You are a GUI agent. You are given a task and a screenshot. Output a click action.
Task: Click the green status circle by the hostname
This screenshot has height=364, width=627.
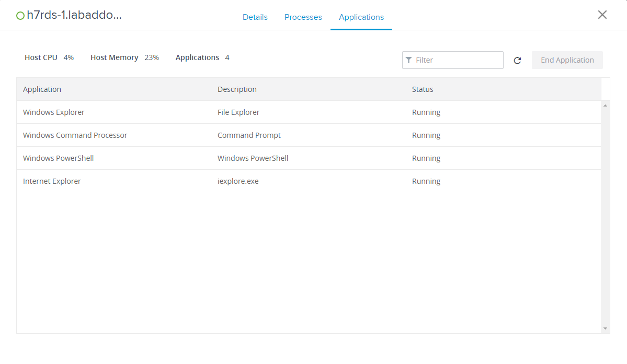click(x=20, y=16)
